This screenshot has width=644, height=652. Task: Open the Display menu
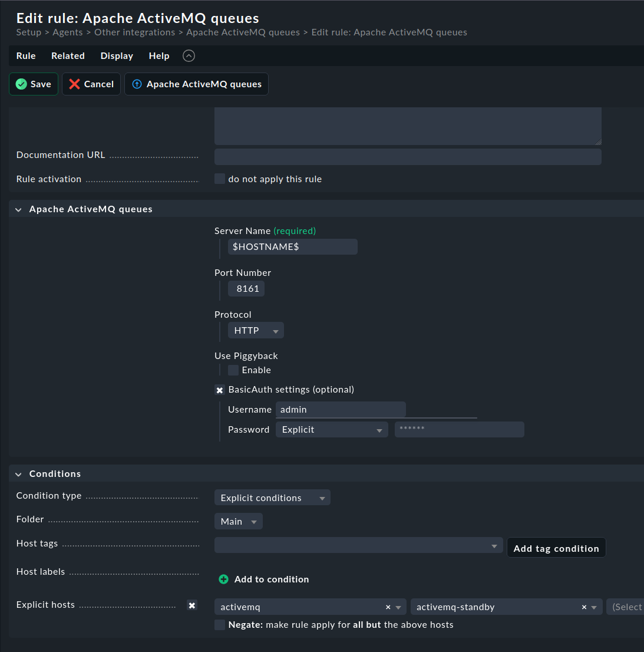click(116, 55)
